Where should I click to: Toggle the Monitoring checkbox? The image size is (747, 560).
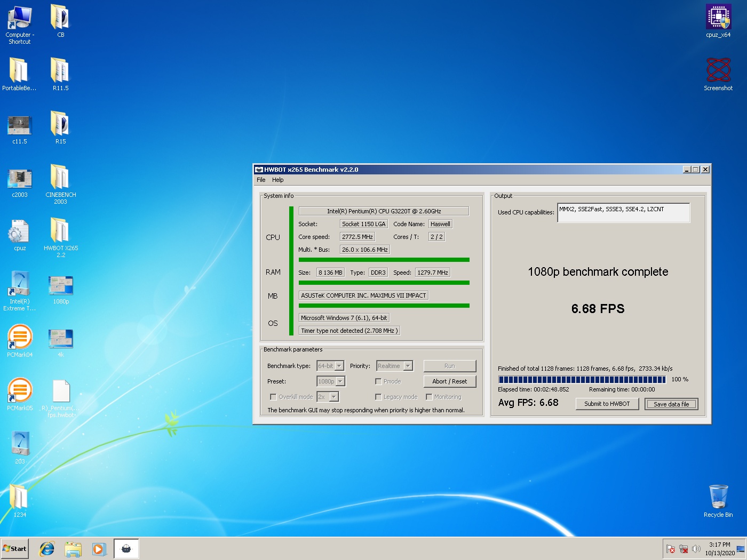pos(429,397)
